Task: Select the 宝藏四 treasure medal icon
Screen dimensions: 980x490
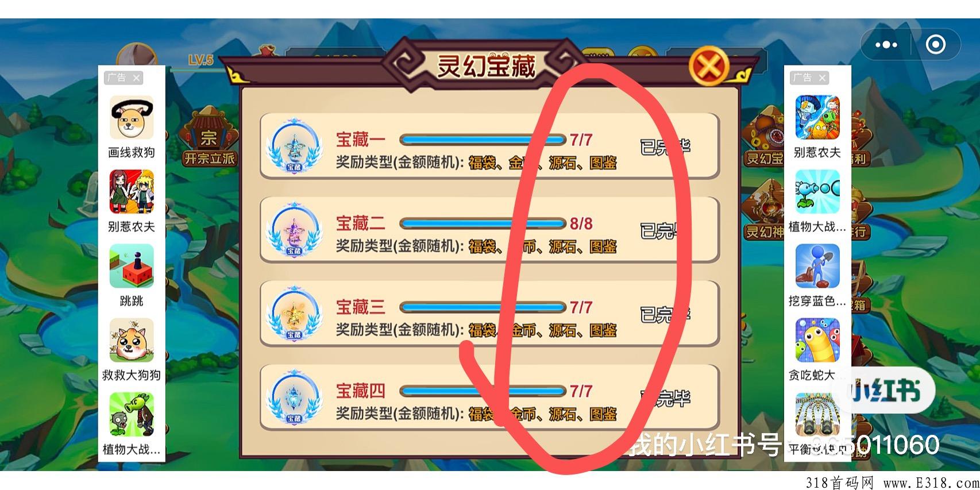Action: tap(294, 398)
